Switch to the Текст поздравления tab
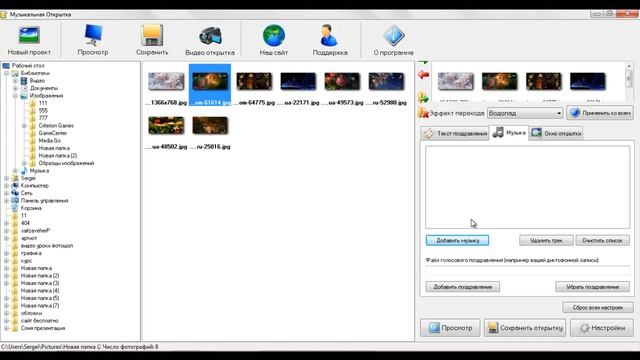This screenshot has height=360, width=640. click(x=455, y=133)
